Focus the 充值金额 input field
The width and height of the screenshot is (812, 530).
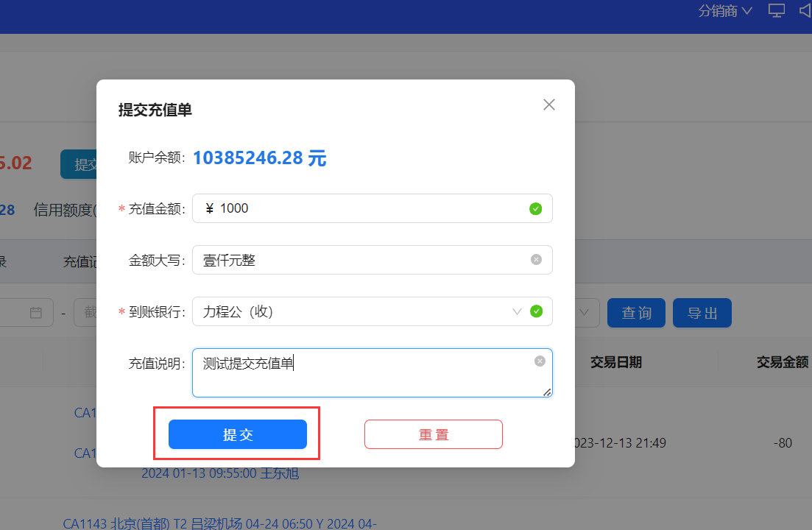pos(368,208)
